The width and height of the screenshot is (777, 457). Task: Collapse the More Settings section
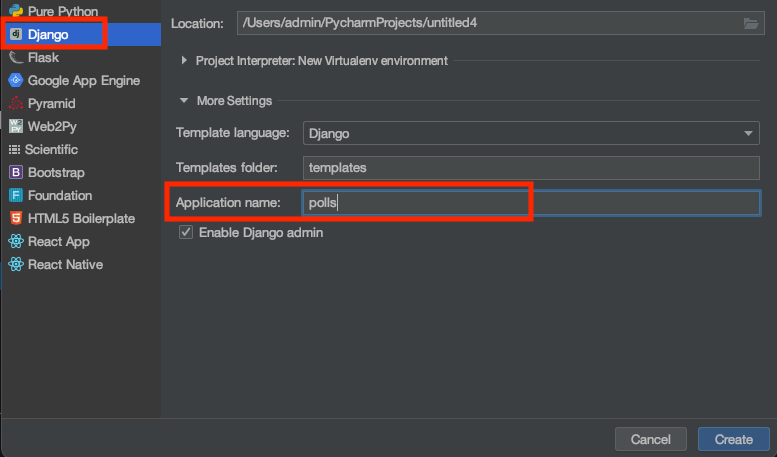click(184, 101)
